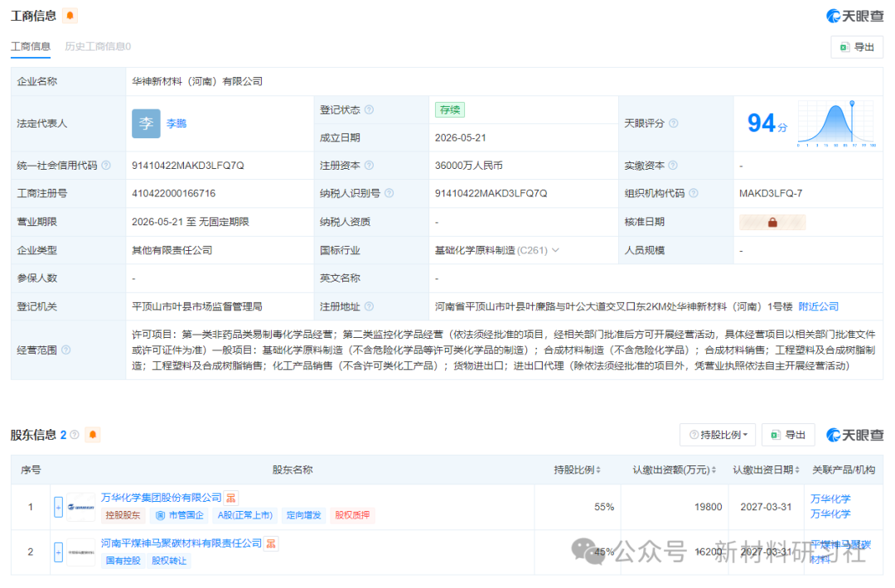Expand shareholder row 1 with plus button
Image resolution: width=895 pixels, height=588 pixels.
58,507
